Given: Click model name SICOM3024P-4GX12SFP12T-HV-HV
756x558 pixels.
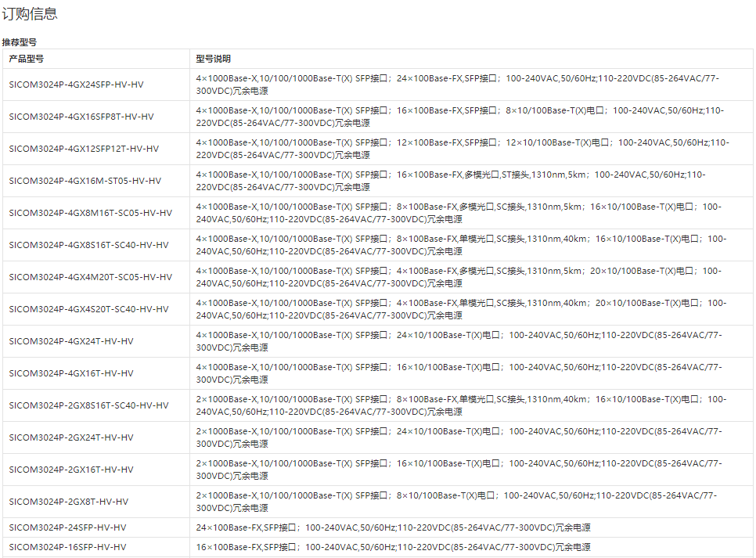Looking at the screenshot, I should [x=84, y=149].
